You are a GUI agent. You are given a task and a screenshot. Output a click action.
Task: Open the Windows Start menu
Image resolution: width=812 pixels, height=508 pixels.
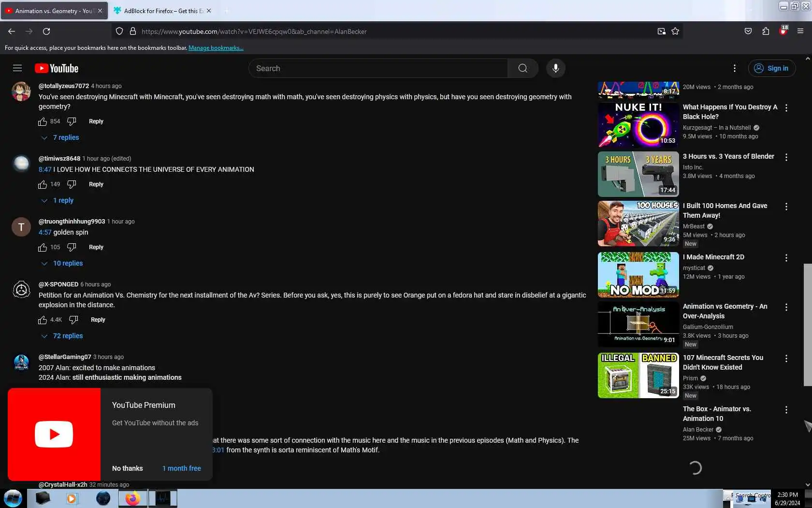coord(13,498)
